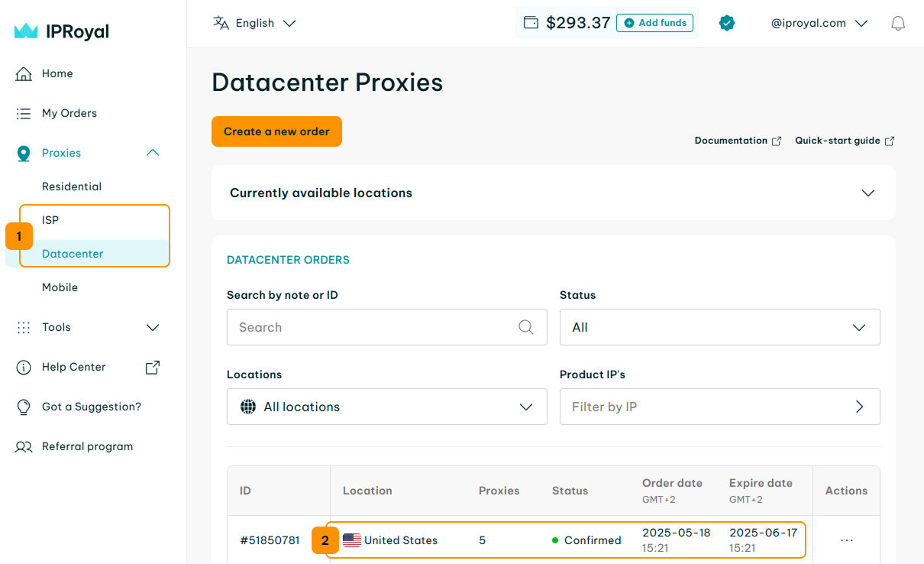
Task: Click the Quick-start guide external link icon
Action: (x=889, y=141)
